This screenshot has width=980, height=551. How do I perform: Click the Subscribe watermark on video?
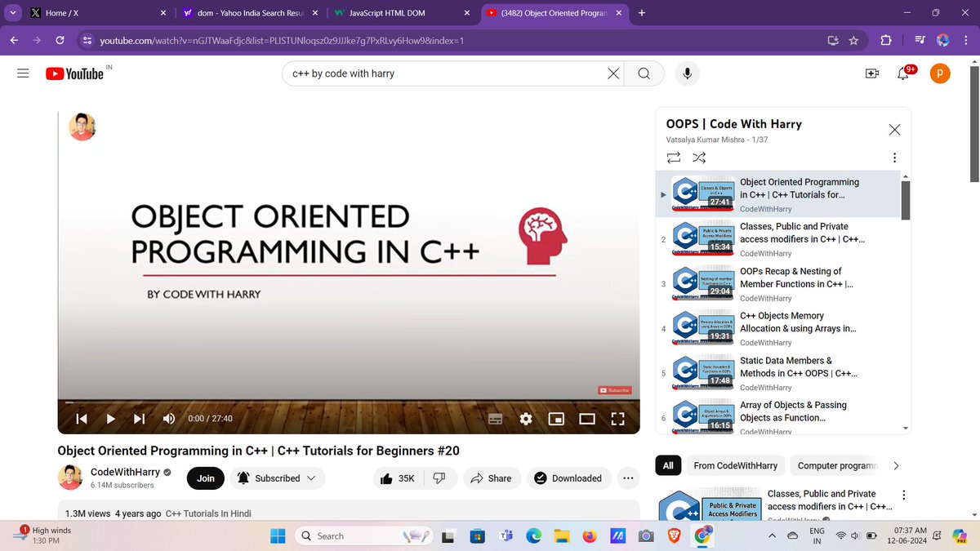615,390
